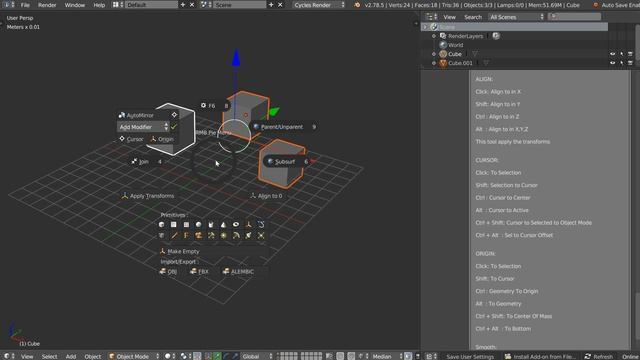This screenshot has height=360, width=640.
Task: Open the 3D view Select menu
Action: (x=49, y=356)
